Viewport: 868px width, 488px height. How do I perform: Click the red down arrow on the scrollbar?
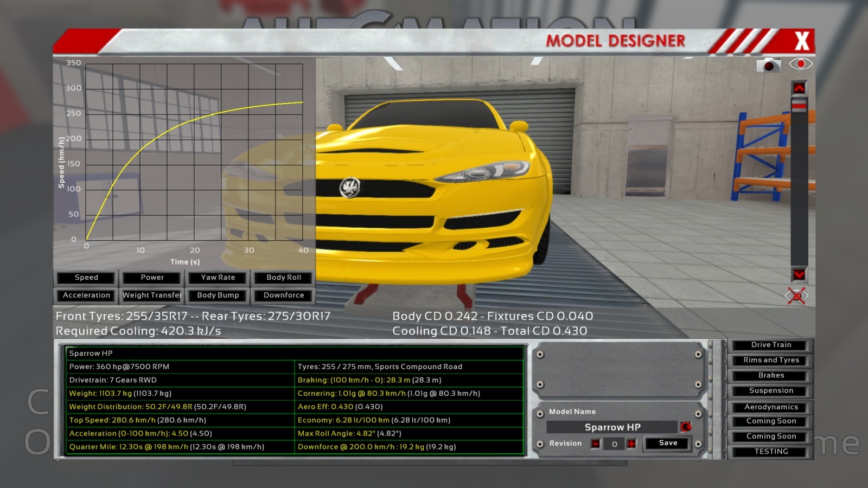coord(799,274)
